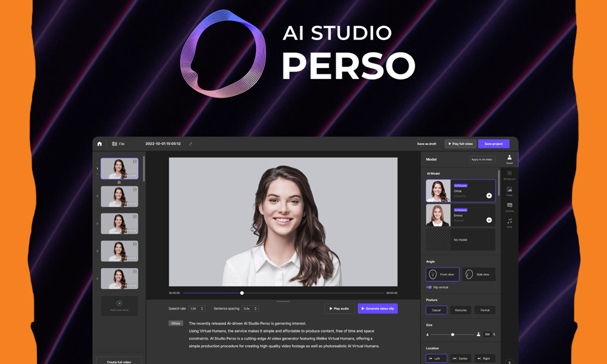Click options icon on slide 3 thumbnail

tap(135, 217)
